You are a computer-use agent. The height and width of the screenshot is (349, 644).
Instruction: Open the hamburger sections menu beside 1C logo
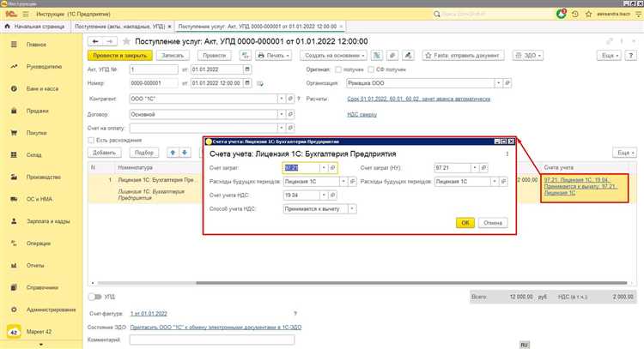click(x=26, y=14)
